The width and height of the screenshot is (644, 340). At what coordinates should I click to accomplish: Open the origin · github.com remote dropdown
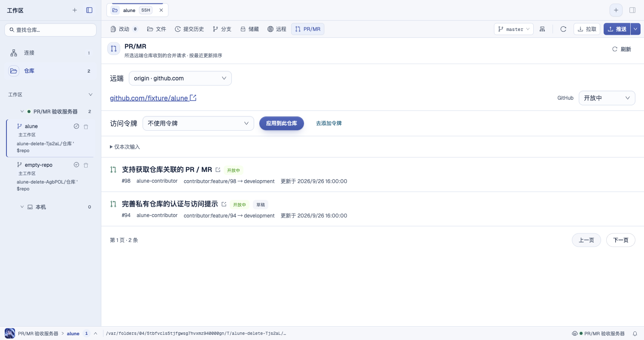click(x=180, y=78)
